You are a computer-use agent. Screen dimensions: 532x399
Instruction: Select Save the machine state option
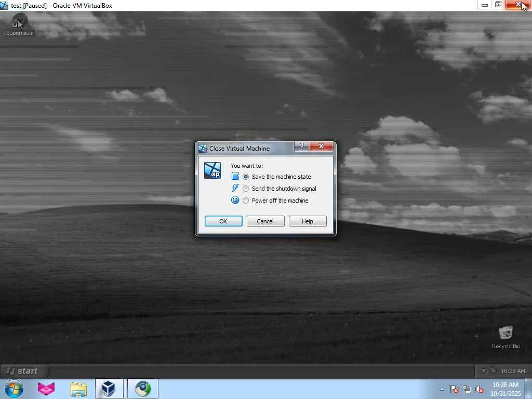(x=246, y=177)
